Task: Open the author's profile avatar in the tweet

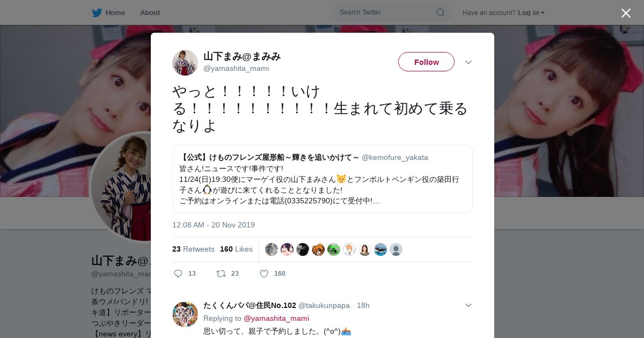Action: 185,63
